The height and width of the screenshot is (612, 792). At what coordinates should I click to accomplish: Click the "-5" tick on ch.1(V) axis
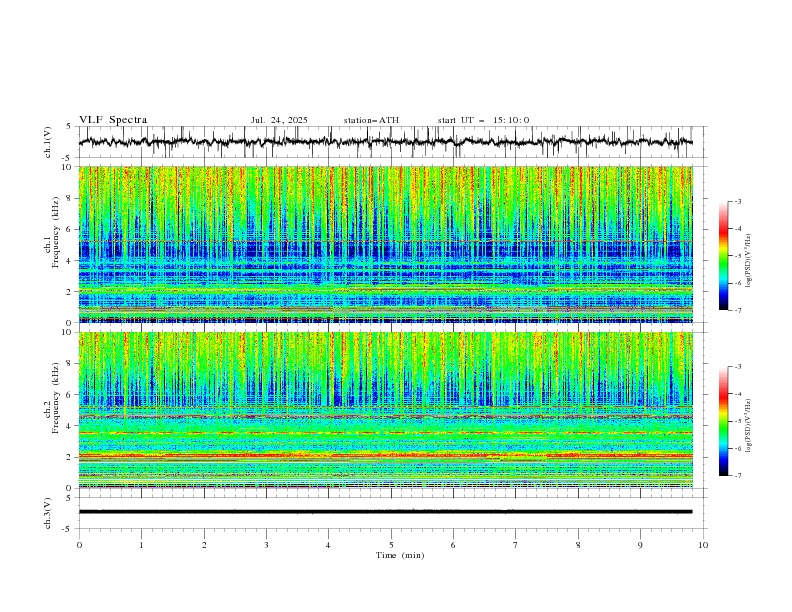tap(67, 158)
